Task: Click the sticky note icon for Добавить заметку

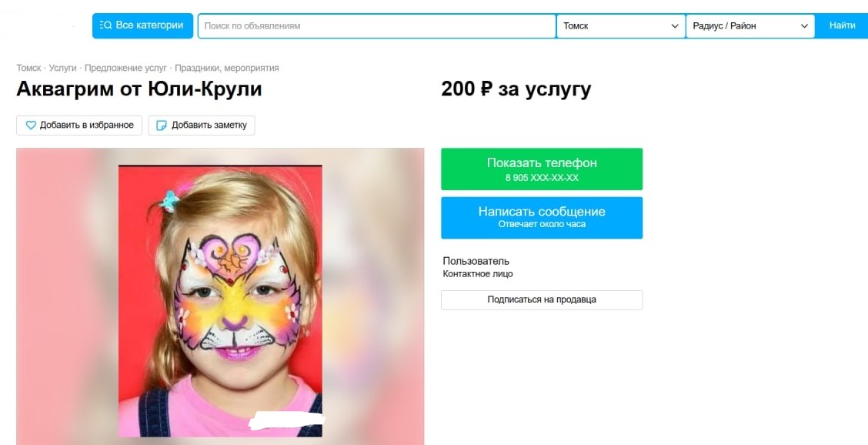Action: click(x=162, y=125)
